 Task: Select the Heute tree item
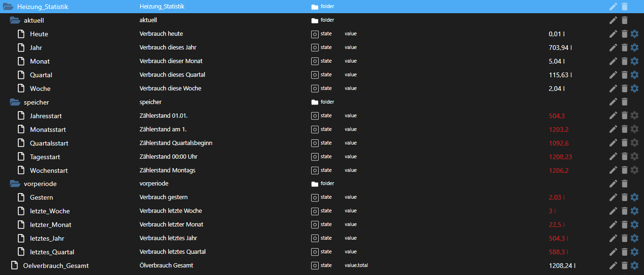pos(39,34)
